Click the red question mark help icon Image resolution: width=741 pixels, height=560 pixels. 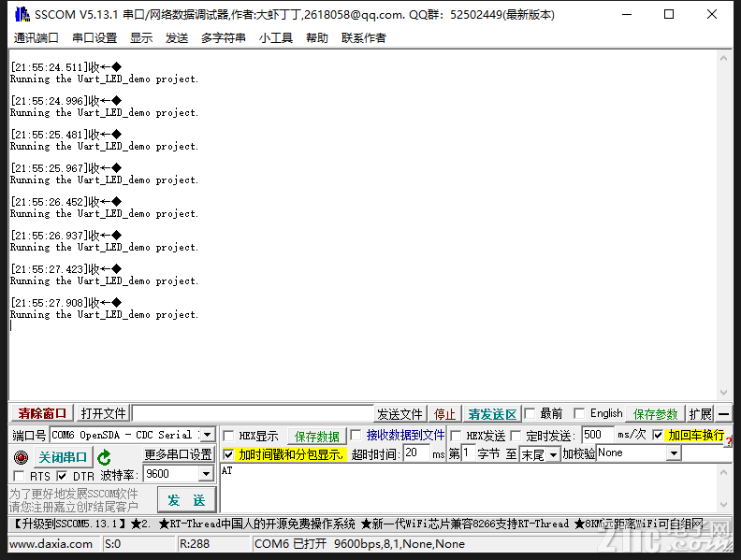point(729,442)
